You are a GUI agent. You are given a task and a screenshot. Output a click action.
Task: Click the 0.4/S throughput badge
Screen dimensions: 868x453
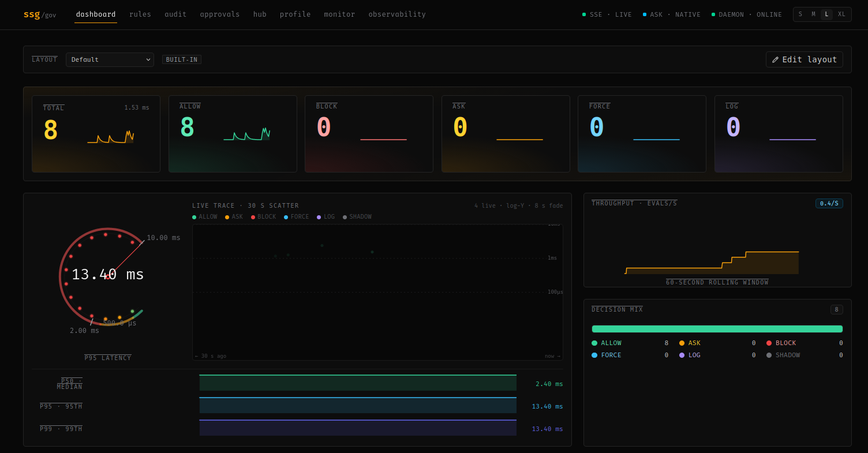[x=829, y=203]
